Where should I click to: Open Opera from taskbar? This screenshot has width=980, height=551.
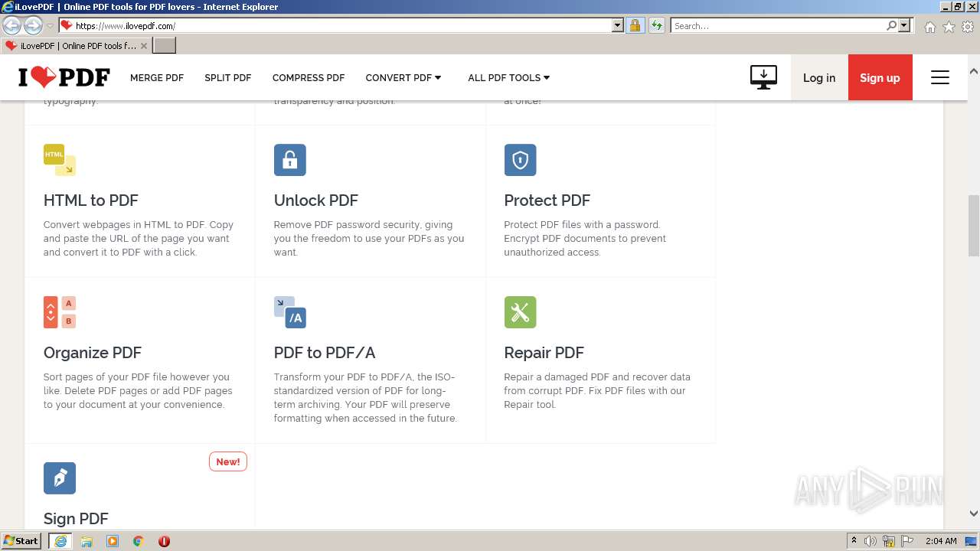click(164, 541)
